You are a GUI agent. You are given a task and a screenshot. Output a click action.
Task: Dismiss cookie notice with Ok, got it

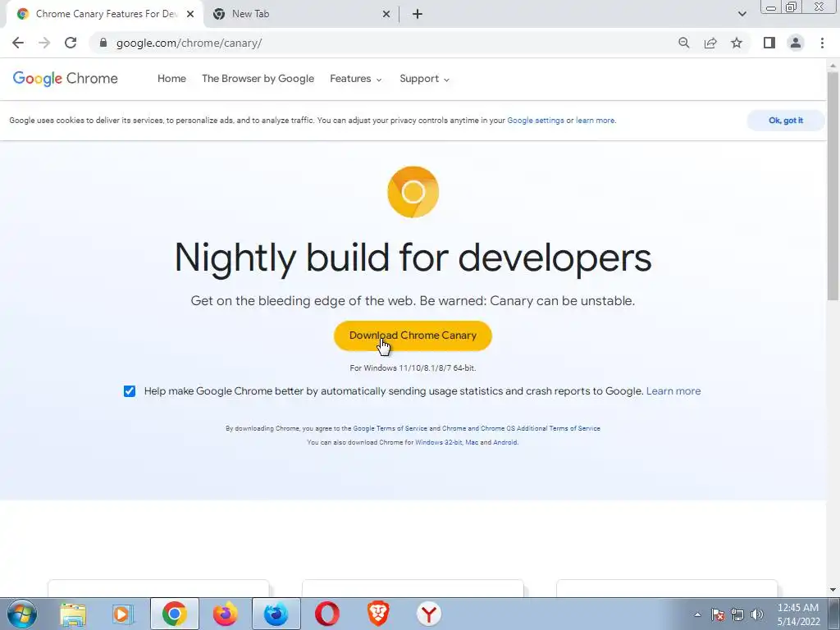pyautogui.click(x=786, y=121)
